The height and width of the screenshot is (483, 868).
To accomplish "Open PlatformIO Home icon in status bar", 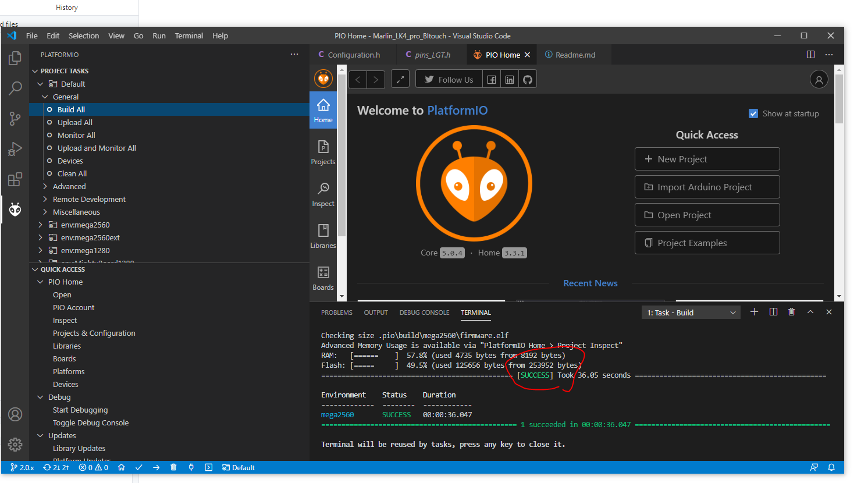I will [121, 467].
